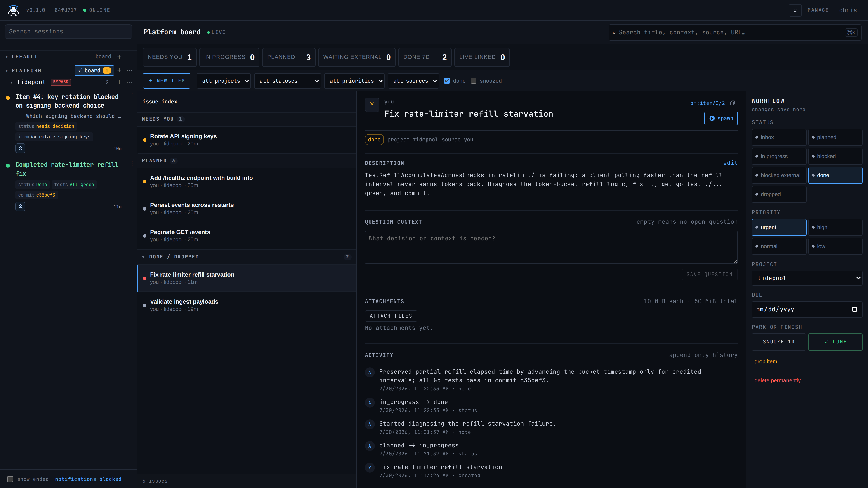This screenshot has width=868, height=488.
Task: Click the question context text area
Action: pyautogui.click(x=551, y=247)
